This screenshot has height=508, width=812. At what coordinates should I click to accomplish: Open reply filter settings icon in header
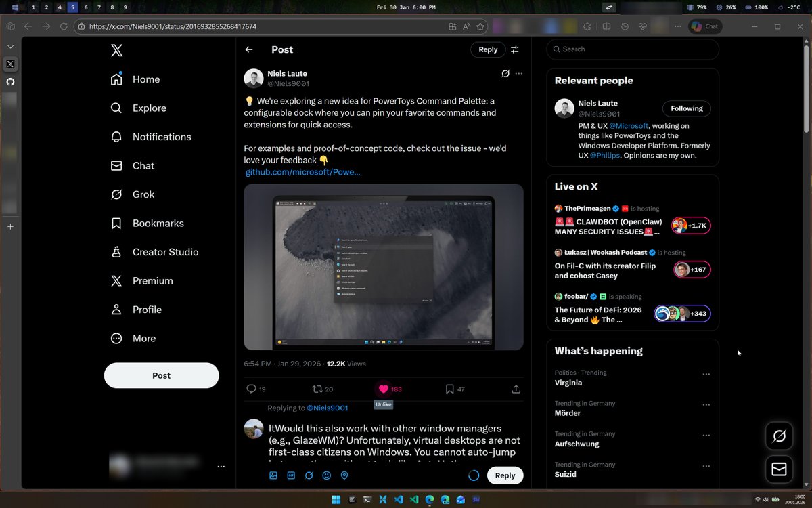pos(515,49)
